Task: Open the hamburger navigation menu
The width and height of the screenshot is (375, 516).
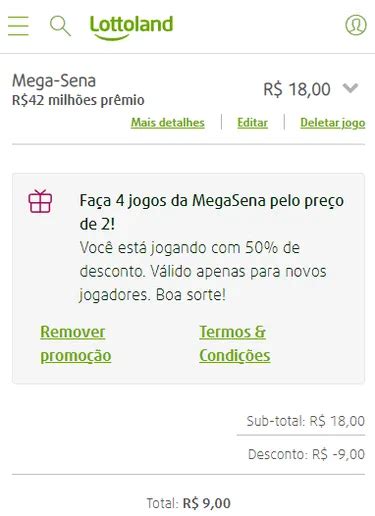Action: (x=18, y=26)
